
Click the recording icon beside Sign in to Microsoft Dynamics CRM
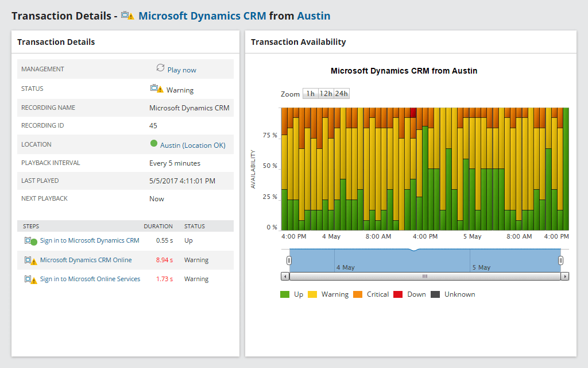pyautogui.click(x=27, y=240)
